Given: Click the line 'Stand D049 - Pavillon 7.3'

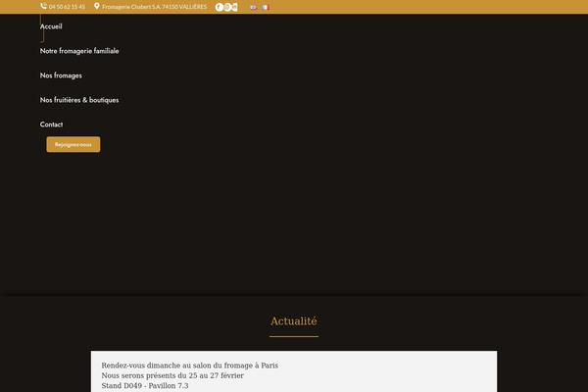Looking at the screenshot, I should click(145, 385).
